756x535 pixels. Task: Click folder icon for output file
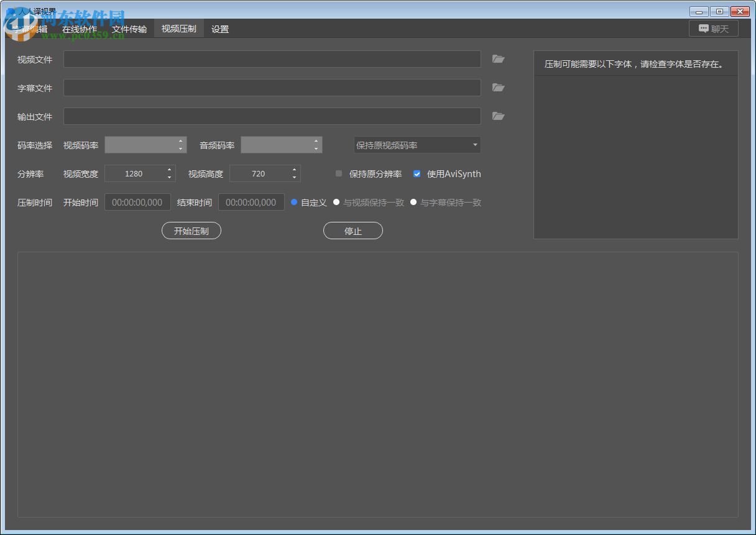click(x=498, y=116)
